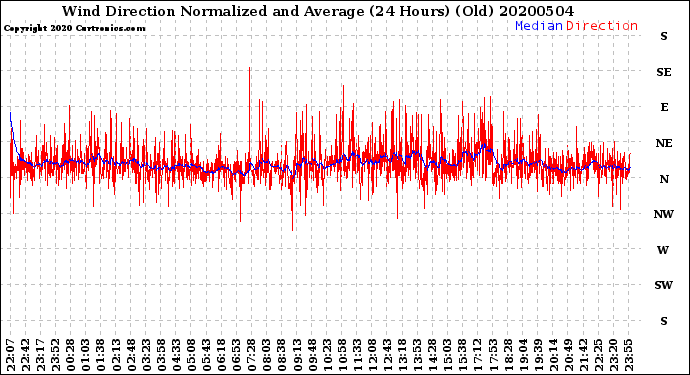The height and width of the screenshot is (375, 690).
Task: Click the "02:13" time axis label
Action: coord(116,355)
